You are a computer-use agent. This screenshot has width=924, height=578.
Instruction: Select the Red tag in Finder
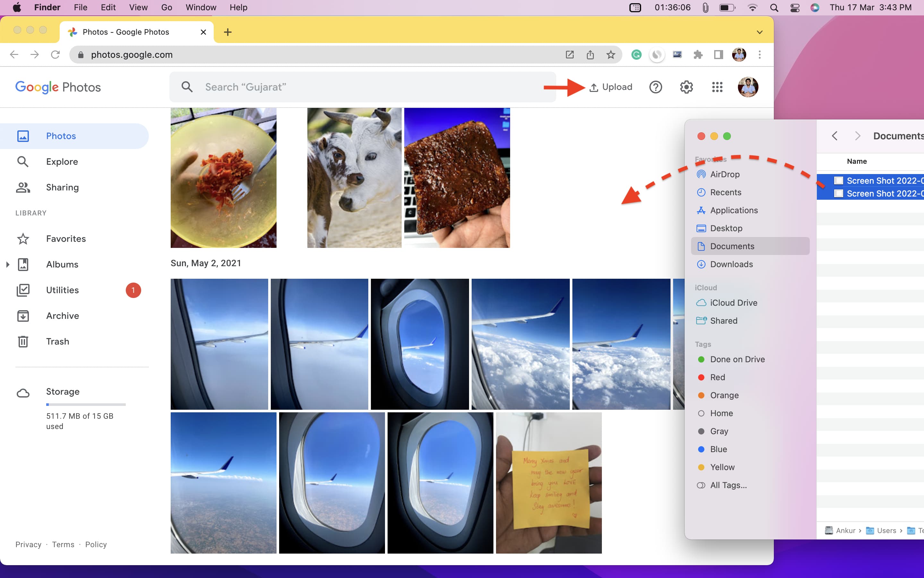(750, 377)
